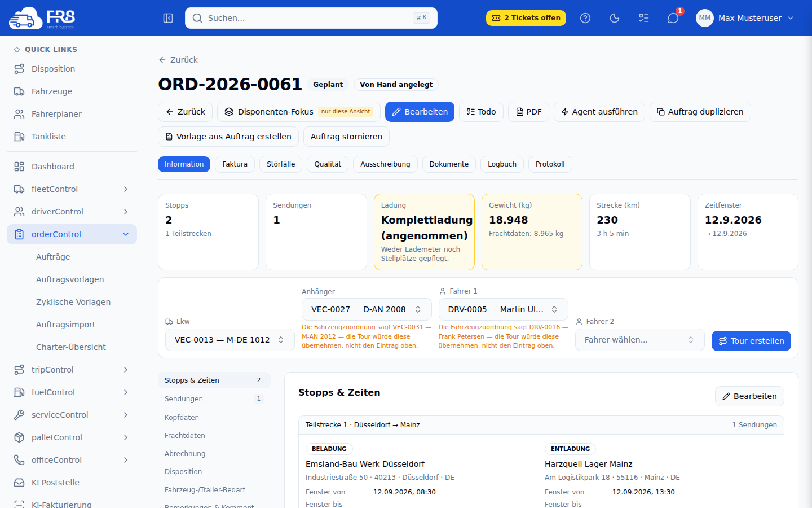This screenshot has height=508, width=812.
Task: Click Vorlage aus Auftrag erstellen
Action: (228, 137)
